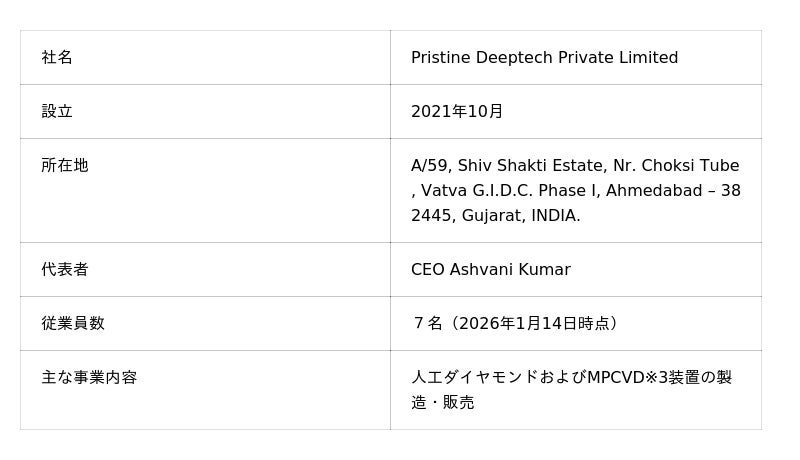The height and width of the screenshot is (460, 800).
Task: Click the Vatva G.I.D.C. Phase I line
Action: click(x=510, y=191)
